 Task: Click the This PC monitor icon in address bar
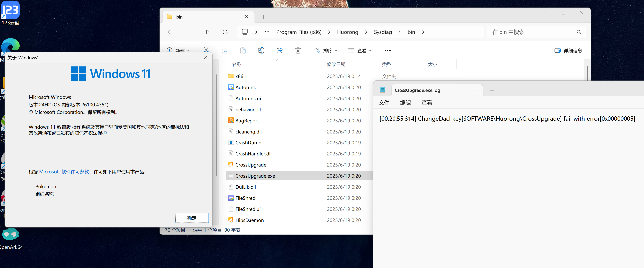(x=245, y=32)
